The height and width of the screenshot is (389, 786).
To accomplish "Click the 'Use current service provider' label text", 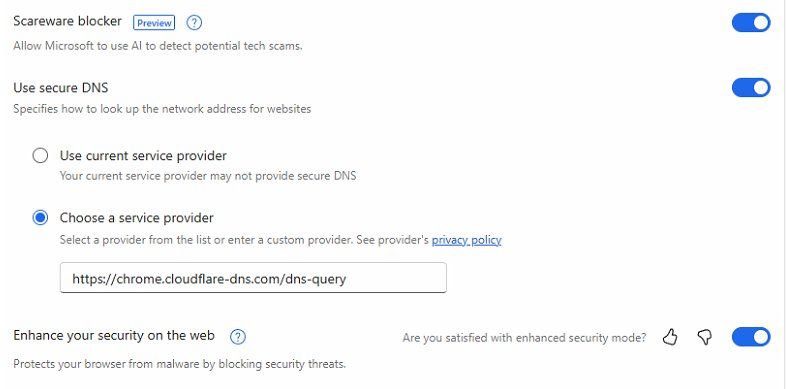I will pyautogui.click(x=143, y=155).
